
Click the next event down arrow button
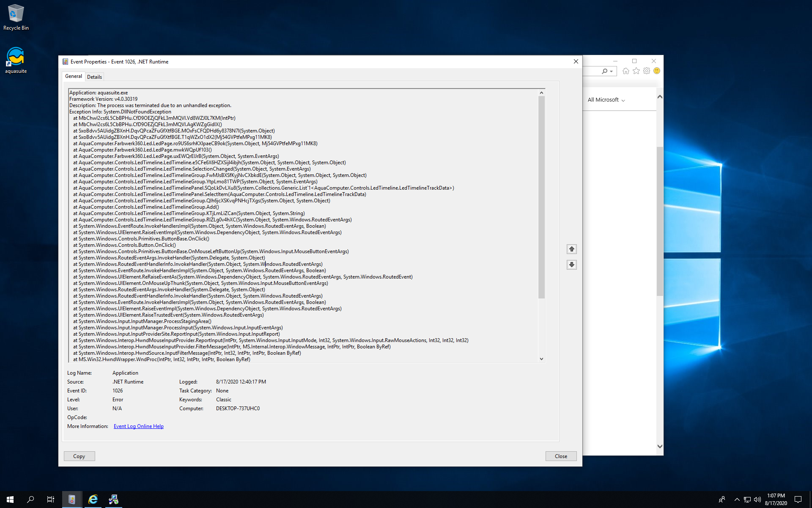[571, 265]
